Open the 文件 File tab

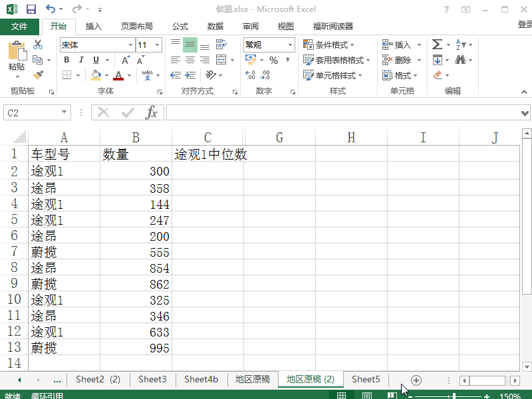click(19, 27)
